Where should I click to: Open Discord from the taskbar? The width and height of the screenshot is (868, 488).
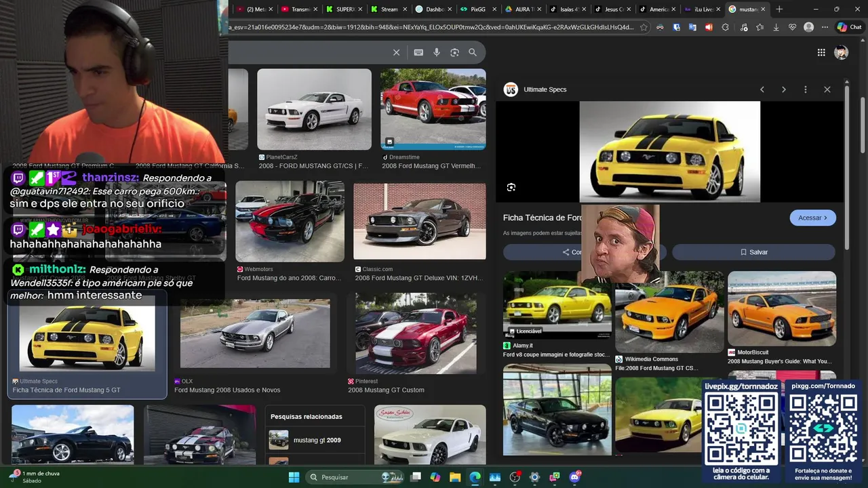pos(575,477)
